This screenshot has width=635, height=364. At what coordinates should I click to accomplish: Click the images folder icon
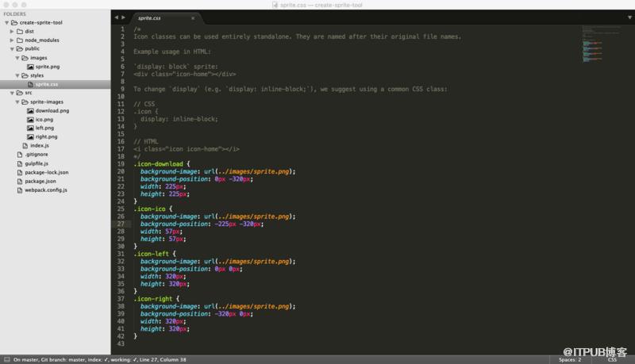(25, 58)
